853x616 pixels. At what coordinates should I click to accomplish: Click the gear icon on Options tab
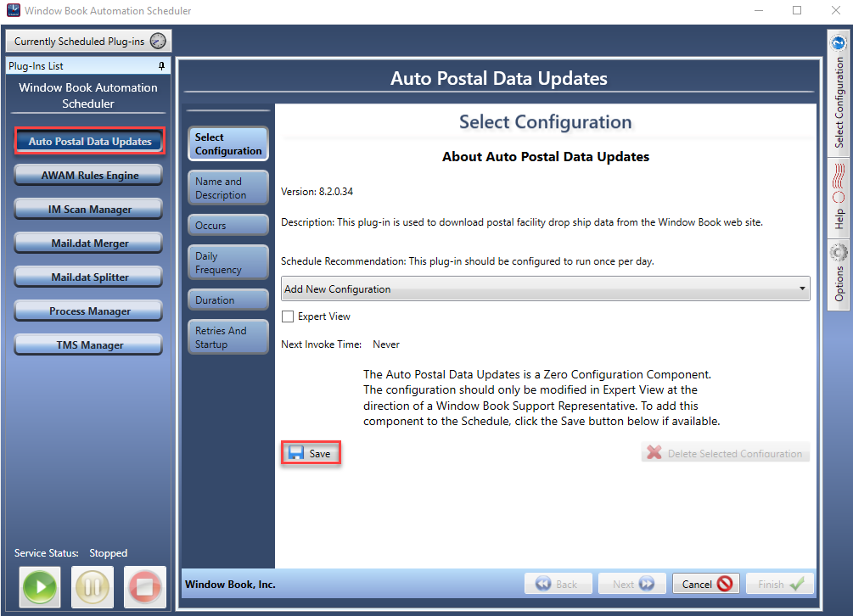click(x=839, y=252)
